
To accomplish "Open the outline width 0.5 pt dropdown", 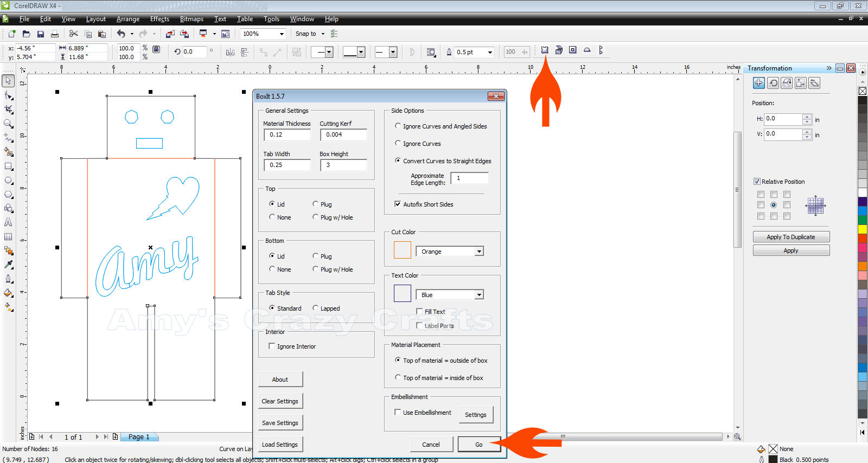I will (x=490, y=52).
